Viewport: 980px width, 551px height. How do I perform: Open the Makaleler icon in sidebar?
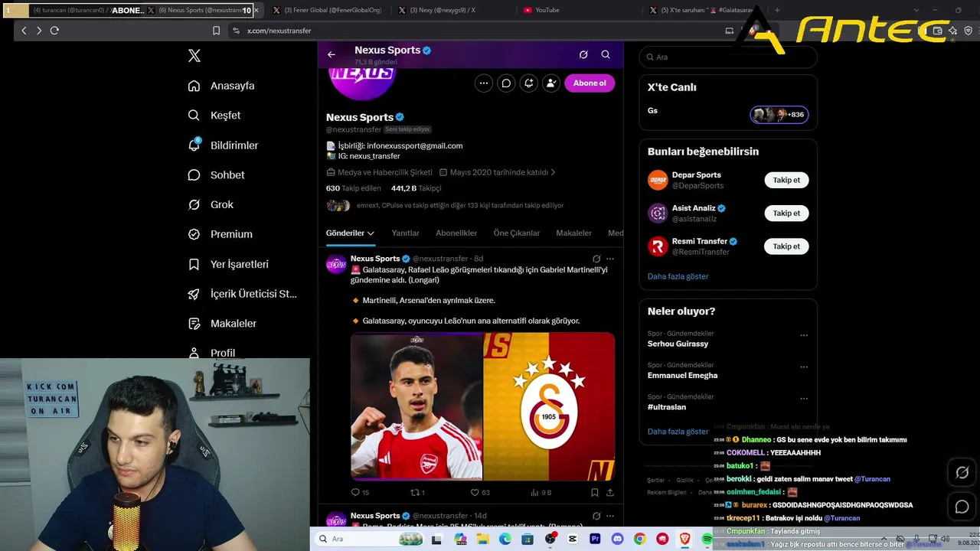(194, 324)
